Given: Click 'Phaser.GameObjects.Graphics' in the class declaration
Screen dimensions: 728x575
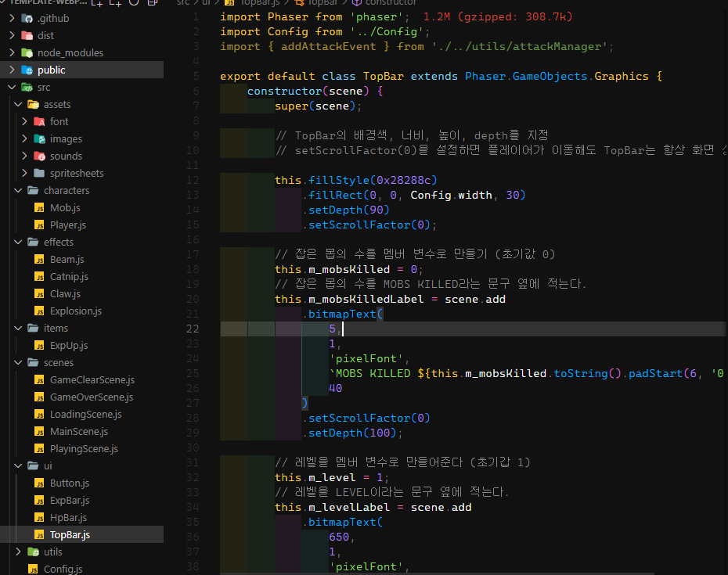Looking at the screenshot, I should coord(557,76).
